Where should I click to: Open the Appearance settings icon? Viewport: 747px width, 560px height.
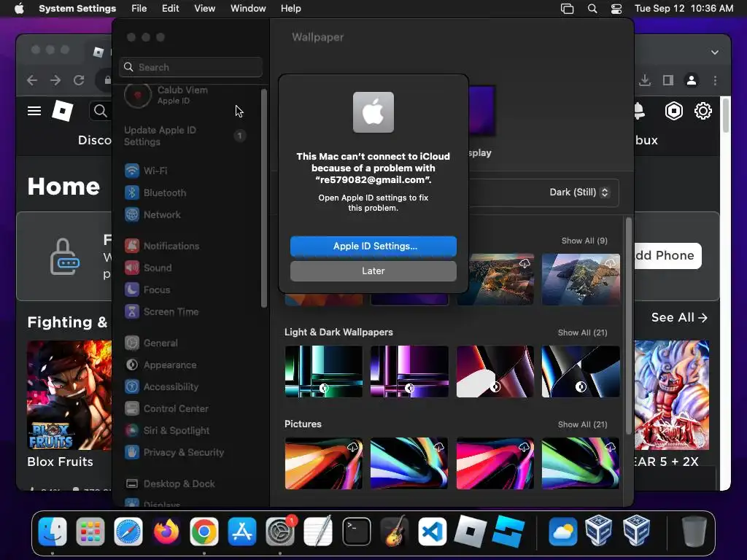click(132, 365)
